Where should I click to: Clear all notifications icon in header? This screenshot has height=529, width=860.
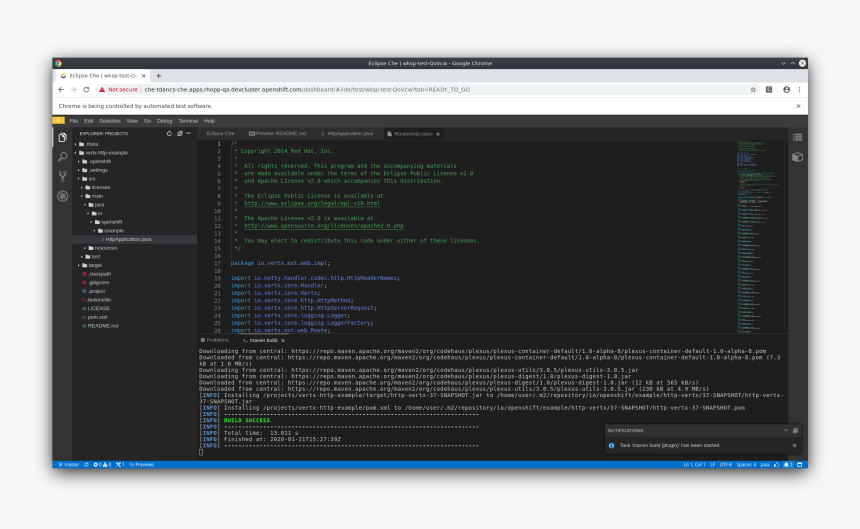[x=796, y=431]
